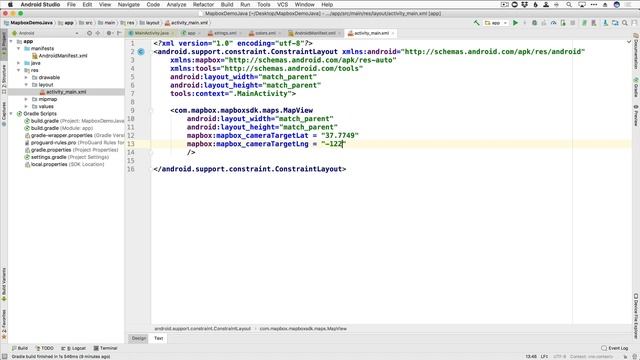Open the SDK Manager download icon
The height and width of the screenshot is (360, 640).
point(605,23)
